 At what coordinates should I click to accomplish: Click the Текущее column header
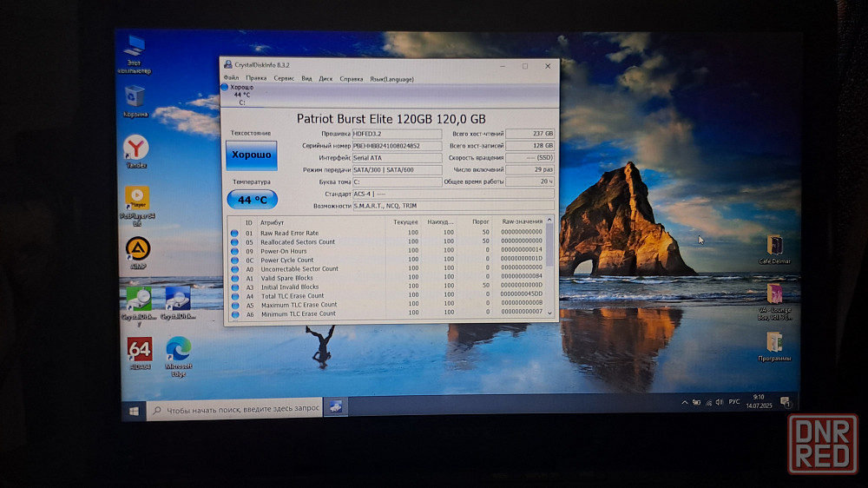coord(404,221)
